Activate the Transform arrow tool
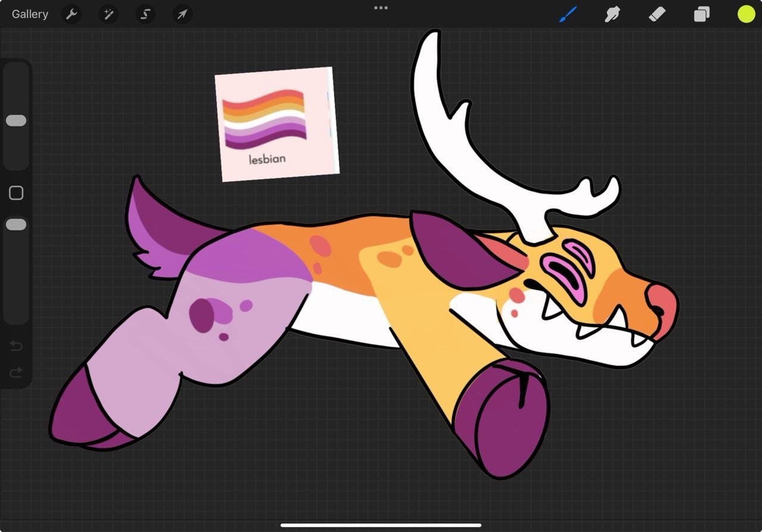The image size is (762, 532). pyautogui.click(x=182, y=14)
